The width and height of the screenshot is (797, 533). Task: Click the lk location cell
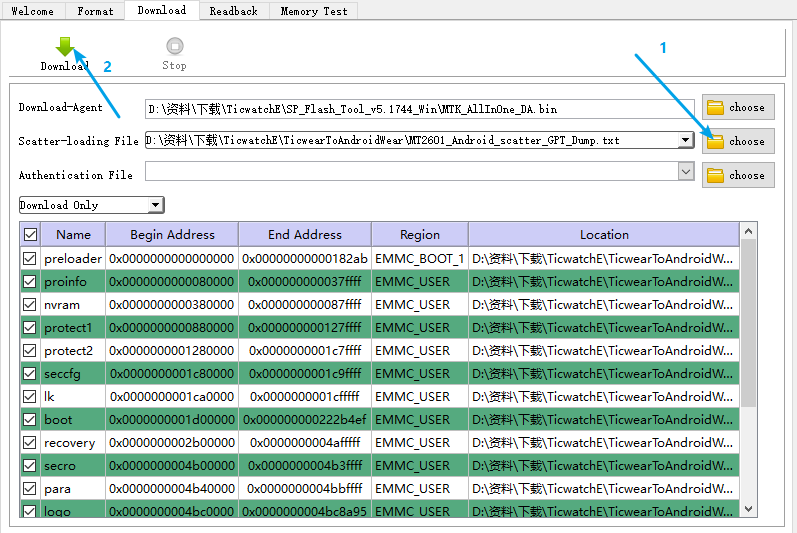[x=604, y=397]
